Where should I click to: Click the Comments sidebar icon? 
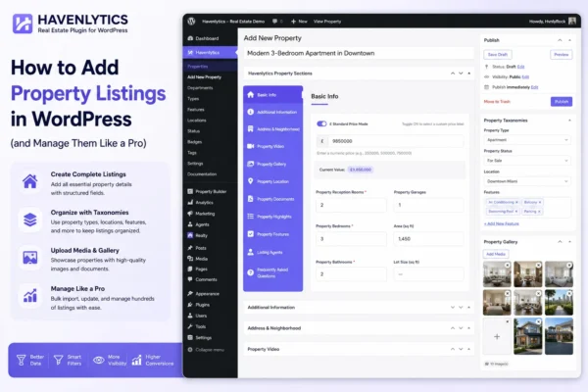tap(190, 279)
